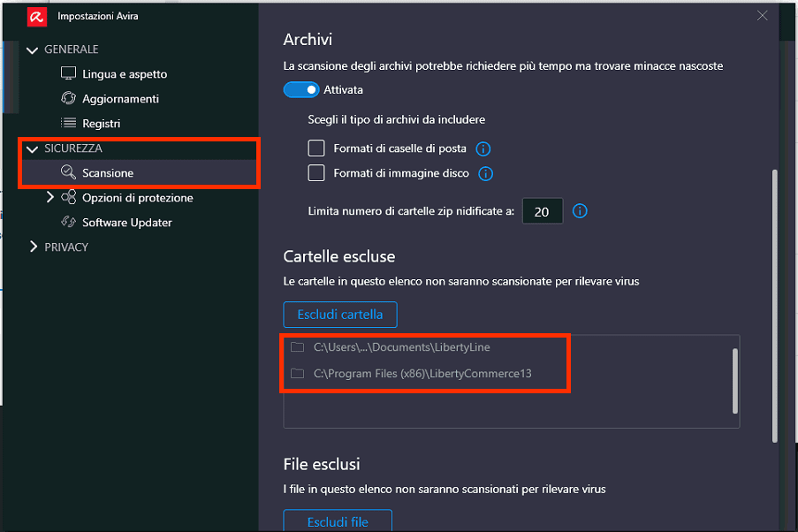This screenshot has width=798, height=532.
Task: Open Opzioni di protezione settings
Action: (x=137, y=198)
